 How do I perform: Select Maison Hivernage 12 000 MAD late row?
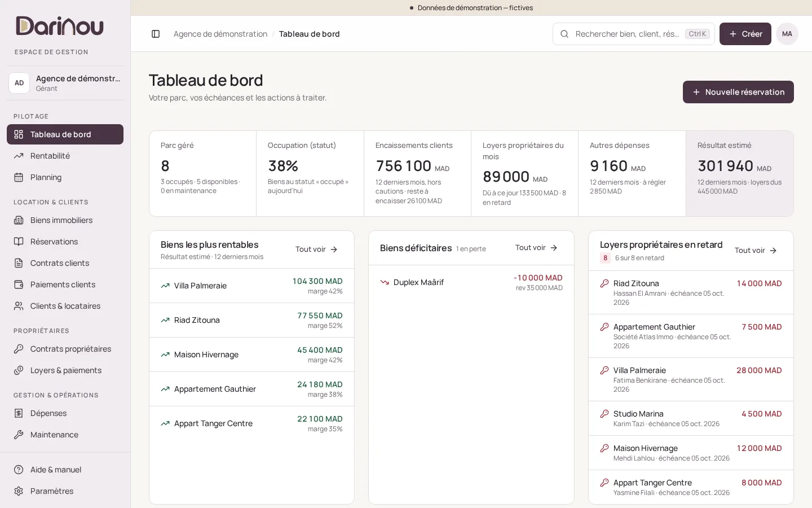[x=691, y=453]
